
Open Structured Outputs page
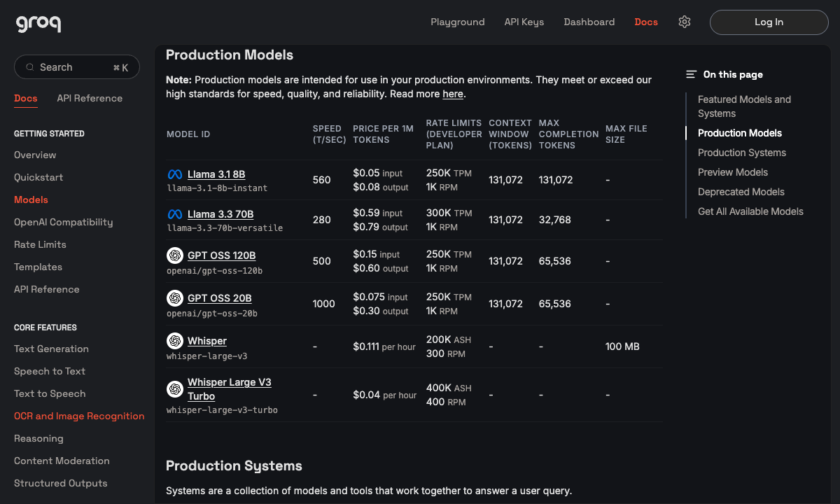[x=61, y=483]
